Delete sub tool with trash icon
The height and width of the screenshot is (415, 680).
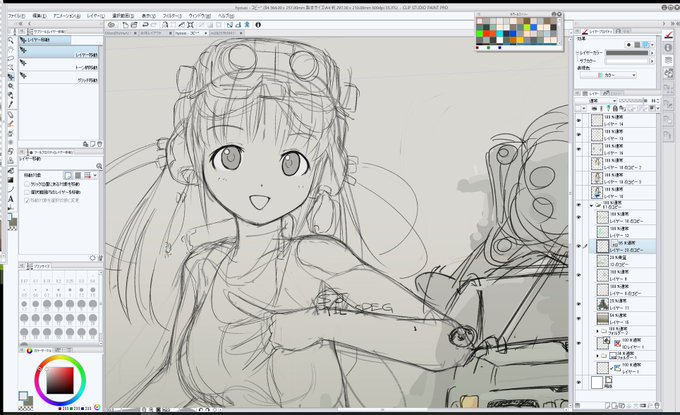(99, 144)
